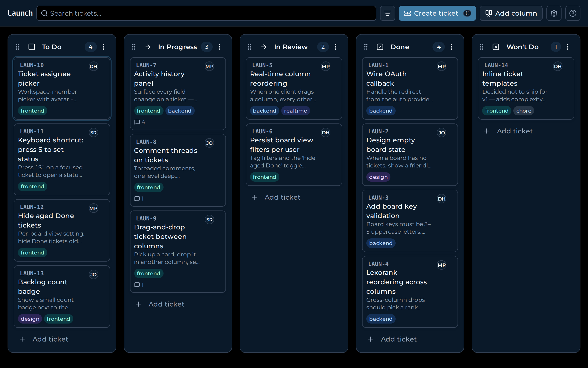Viewport: 588px width, 368px height.
Task: Open the In Review column options menu
Action: pos(336,47)
